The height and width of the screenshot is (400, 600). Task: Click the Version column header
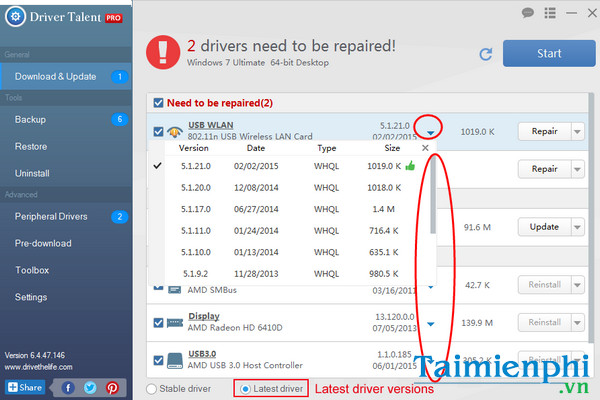194,148
